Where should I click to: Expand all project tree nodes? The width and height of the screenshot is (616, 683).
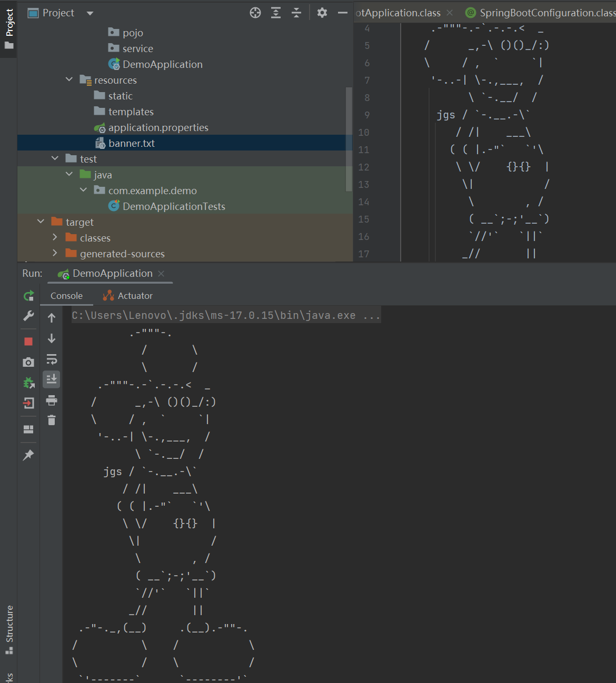click(x=276, y=13)
